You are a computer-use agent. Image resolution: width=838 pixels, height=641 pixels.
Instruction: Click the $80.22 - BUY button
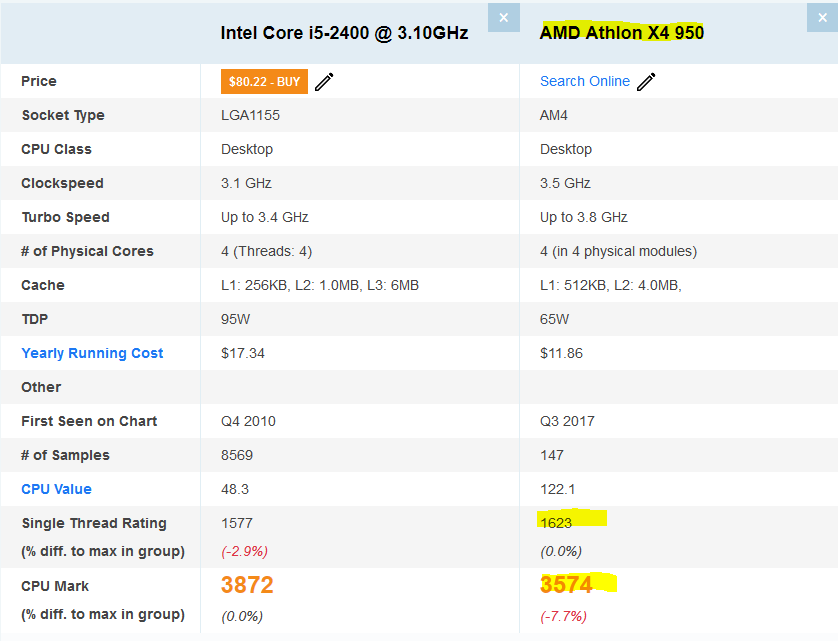(x=264, y=81)
